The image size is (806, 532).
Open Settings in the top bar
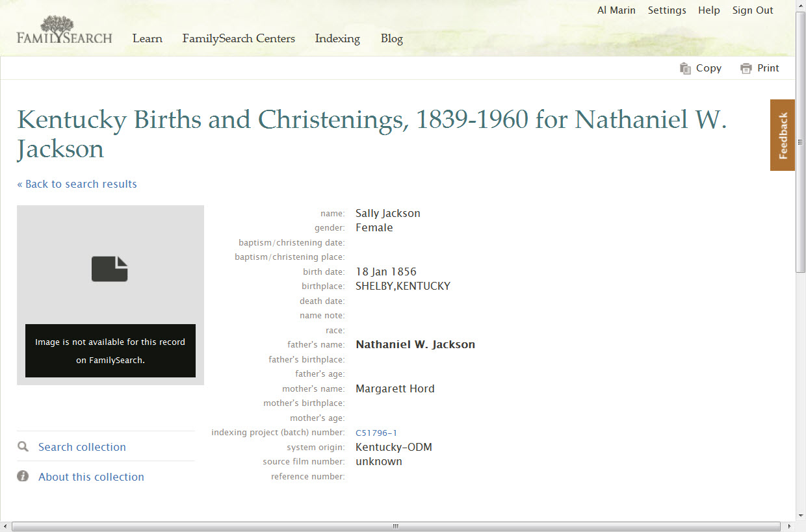click(x=667, y=10)
